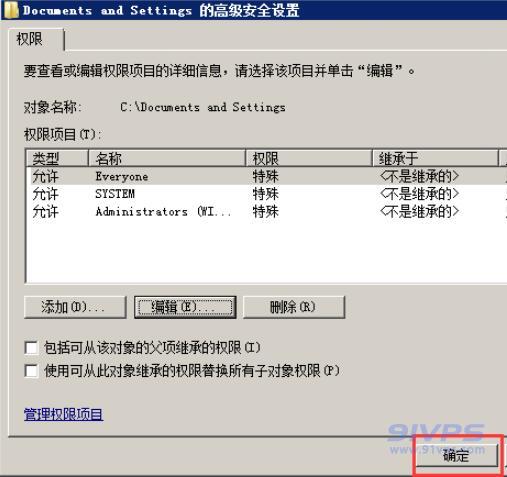This screenshot has width=507, height=477.
Task: Select the Administrators permission entry
Action: [267, 212]
